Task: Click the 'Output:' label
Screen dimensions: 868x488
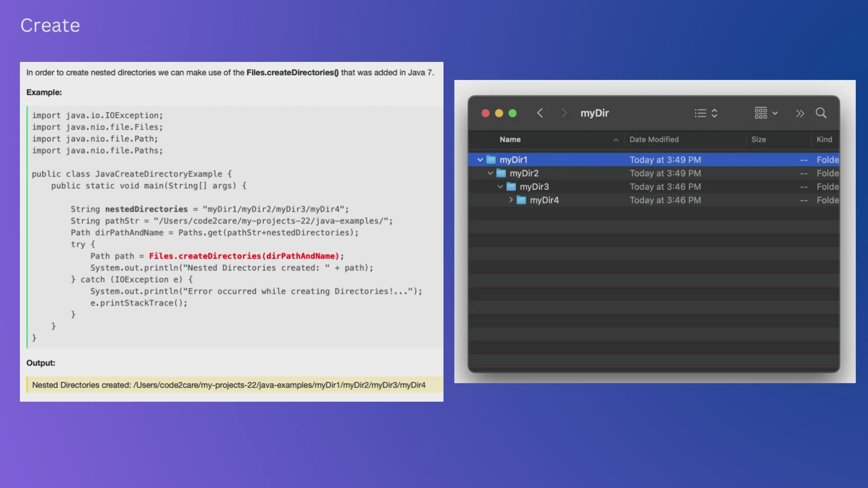Action: (41, 363)
